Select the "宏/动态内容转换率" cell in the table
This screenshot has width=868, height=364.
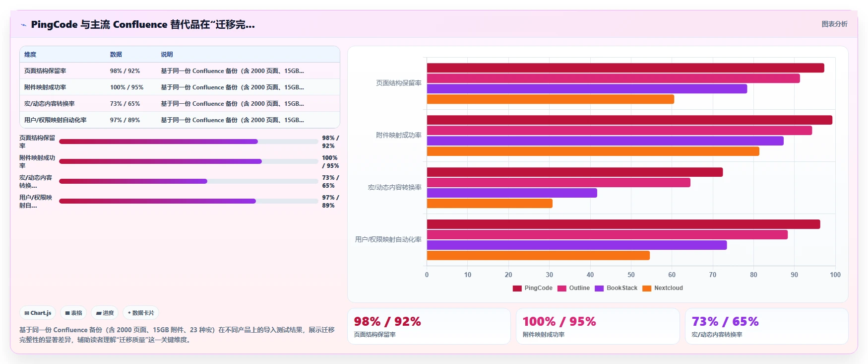[50, 104]
